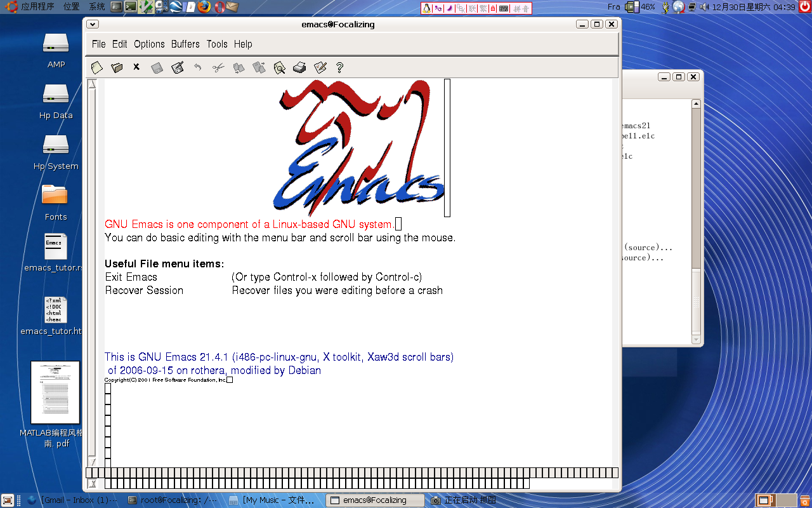Close the buffer with the X toolbar icon
The width and height of the screenshot is (812, 508).
click(136, 67)
